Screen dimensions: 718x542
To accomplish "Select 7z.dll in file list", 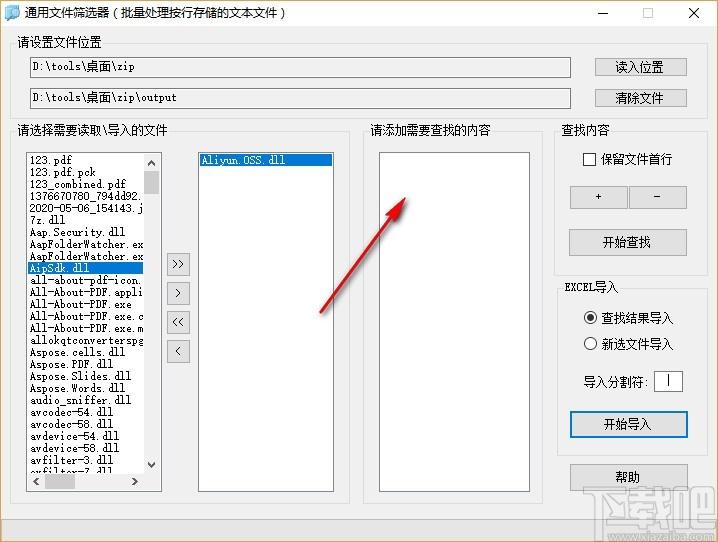I will (86, 220).
